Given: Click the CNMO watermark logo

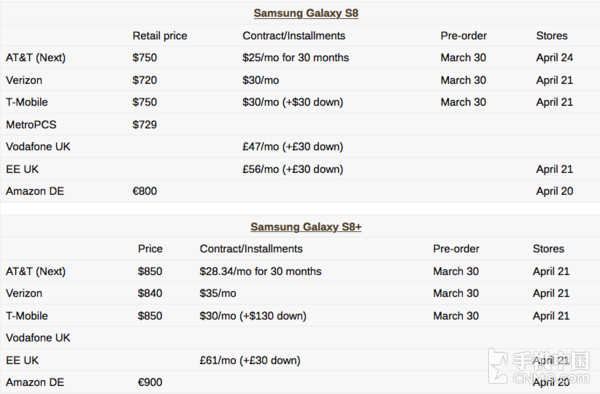Looking at the screenshot, I should [x=539, y=366].
